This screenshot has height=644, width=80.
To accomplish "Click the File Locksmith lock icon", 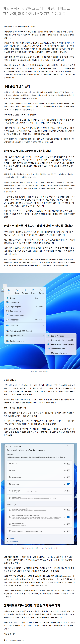I will pos(48,340).
